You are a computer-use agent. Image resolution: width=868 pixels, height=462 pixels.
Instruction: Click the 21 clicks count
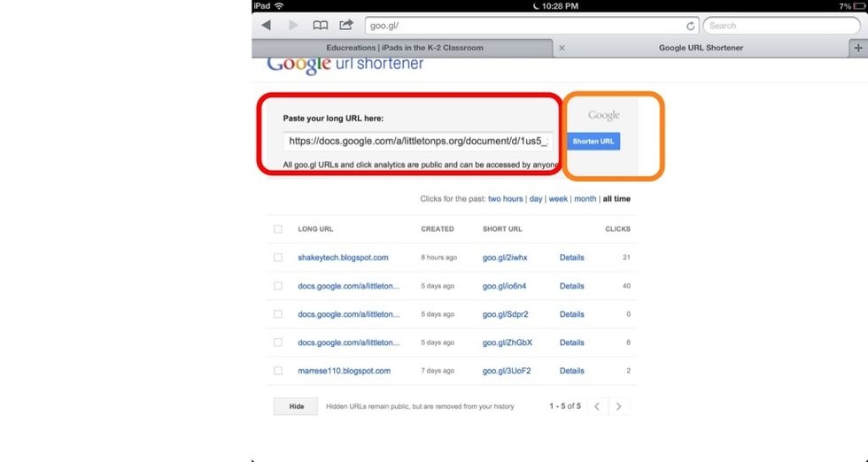coord(627,258)
